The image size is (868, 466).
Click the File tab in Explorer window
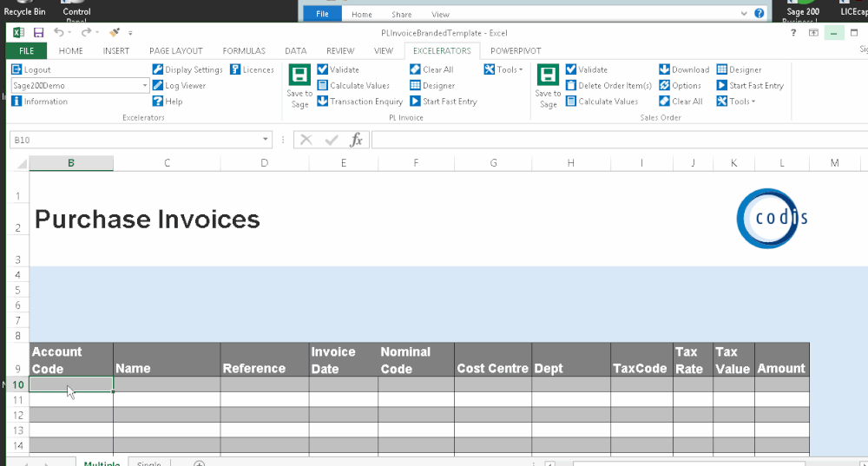point(322,14)
